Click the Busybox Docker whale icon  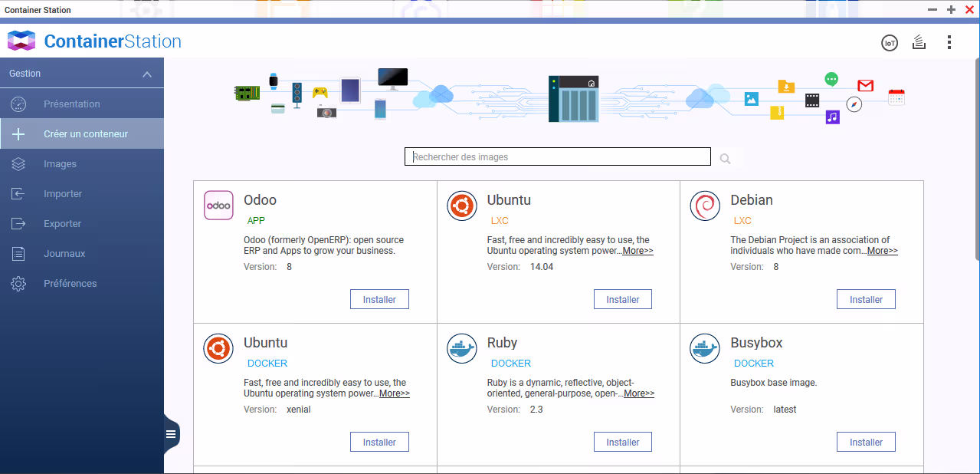[705, 348]
